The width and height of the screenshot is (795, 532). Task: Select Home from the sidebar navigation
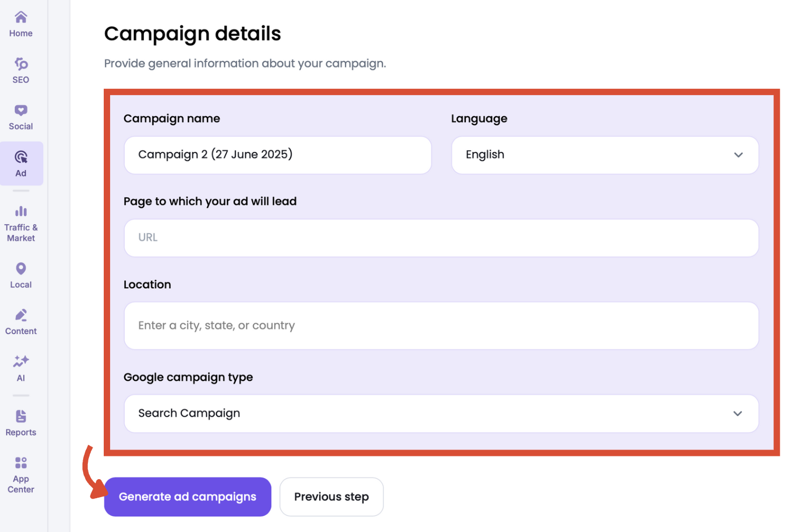click(x=21, y=23)
